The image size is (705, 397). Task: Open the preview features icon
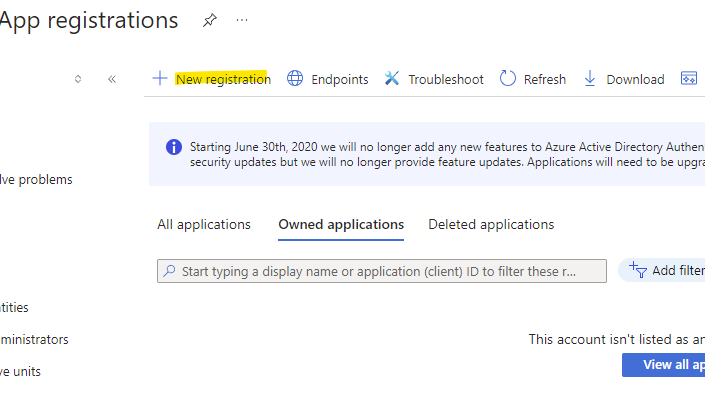(x=689, y=78)
